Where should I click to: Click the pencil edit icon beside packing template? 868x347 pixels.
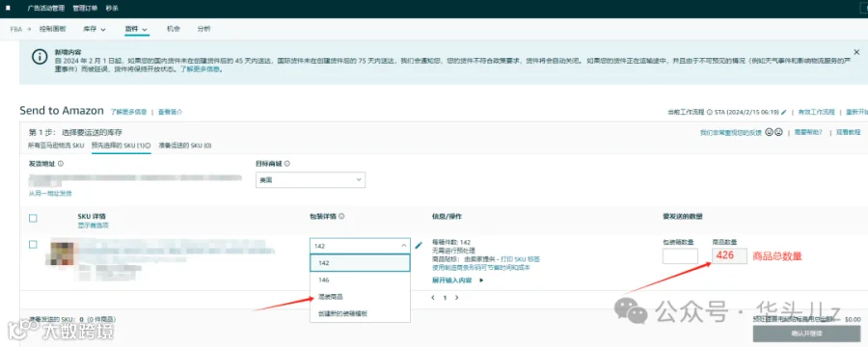(419, 245)
